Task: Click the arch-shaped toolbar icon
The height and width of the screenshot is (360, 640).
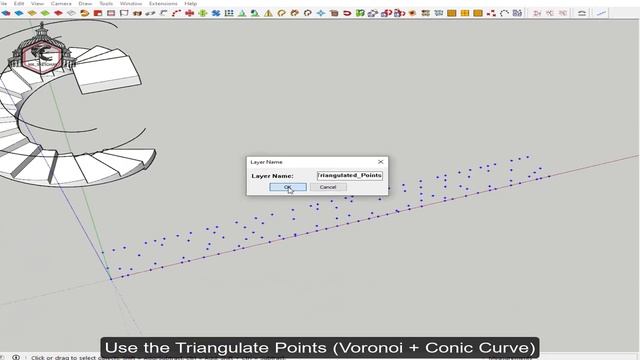Action: 582,13
